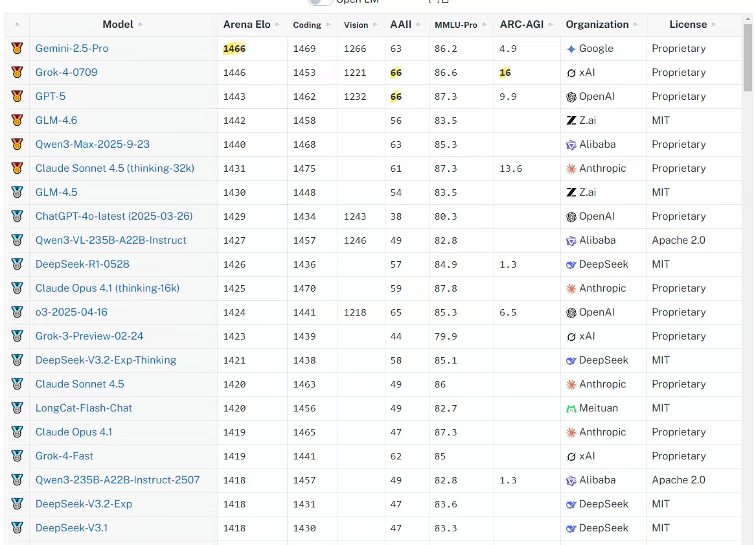Image resolution: width=756 pixels, height=545 pixels.
Task: Open the Qwen3-VL-235B-A22B-Instruct link
Action: 111,240
